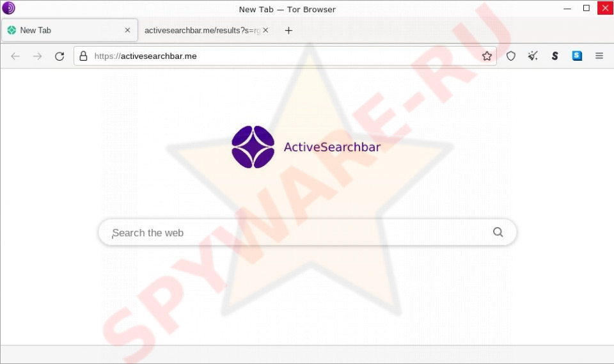The height and width of the screenshot is (364, 614).
Task: Open the blue S extension icon
Action: tap(577, 56)
